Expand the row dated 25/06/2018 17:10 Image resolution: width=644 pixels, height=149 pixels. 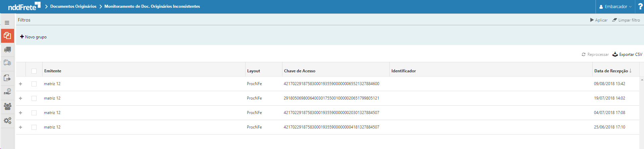click(x=20, y=127)
